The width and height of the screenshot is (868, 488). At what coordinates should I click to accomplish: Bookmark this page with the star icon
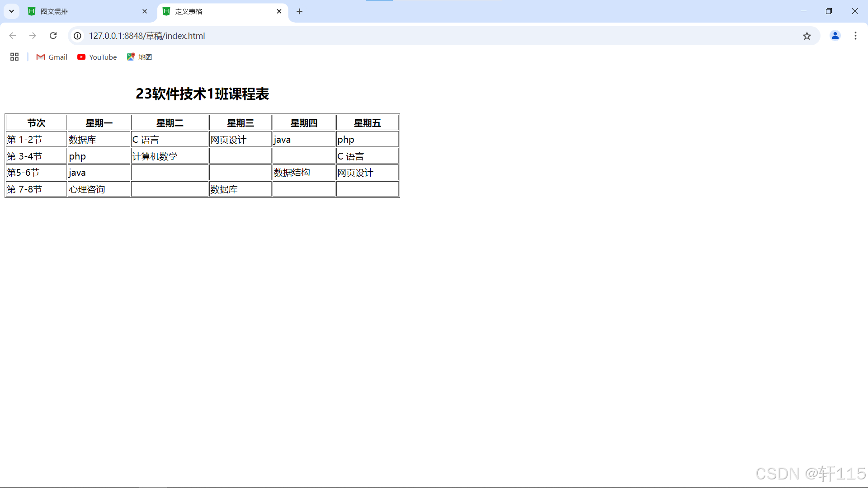click(807, 36)
